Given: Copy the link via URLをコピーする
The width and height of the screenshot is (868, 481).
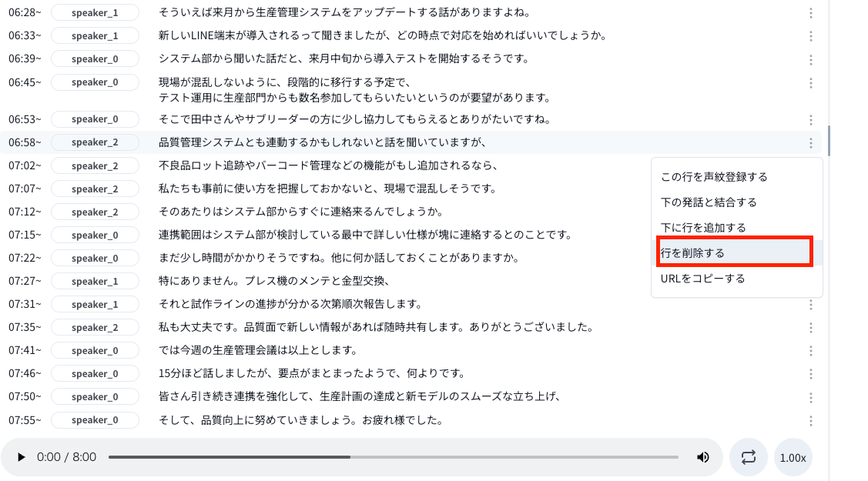Looking at the screenshot, I should 702,278.
